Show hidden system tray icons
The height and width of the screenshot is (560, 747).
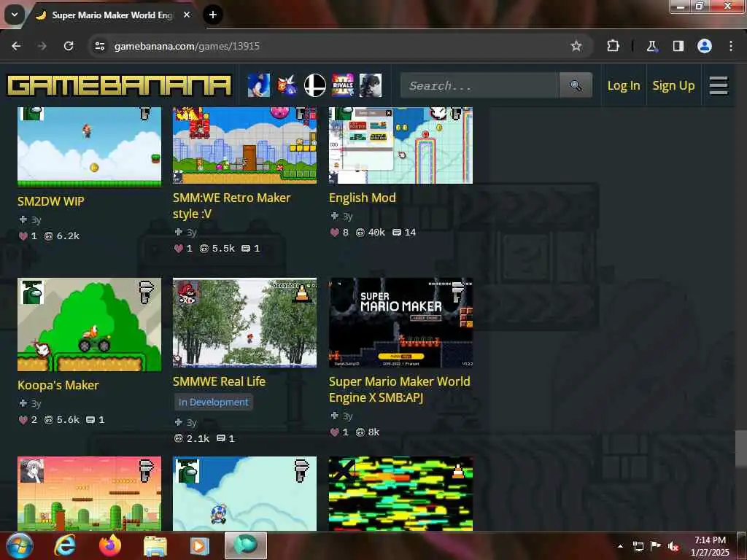tap(620, 546)
